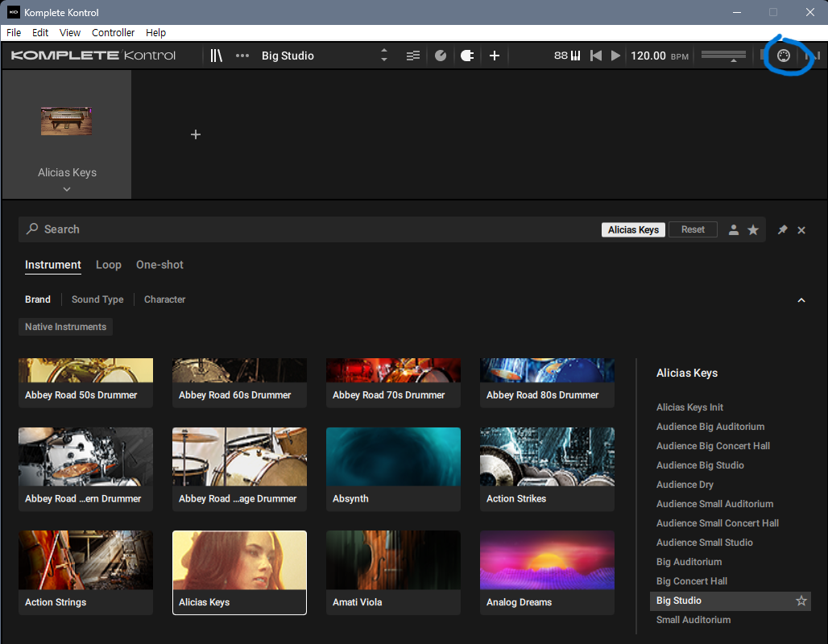Select the Sound Type filter tab
Image resolution: width=828 pixels, height=644 pixels.
tap(97, 299)
